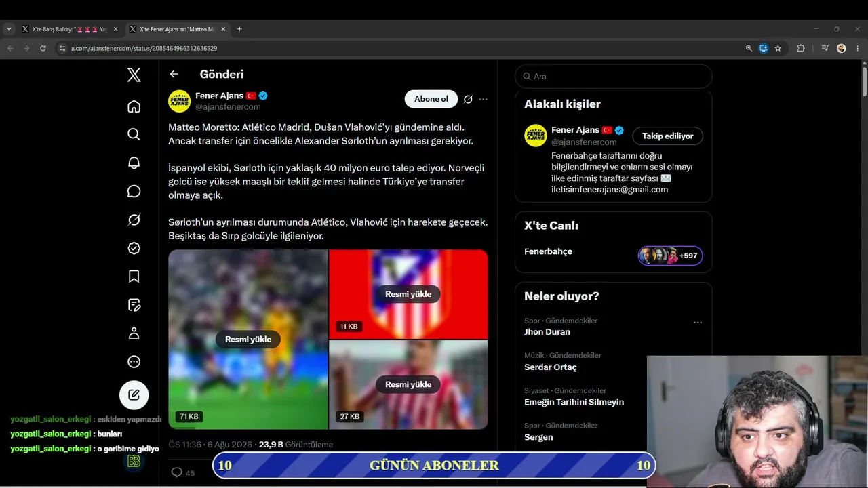Reload the page with the refresh icon
The width and height of the screenshot is (868, 488).
(43, 48)
